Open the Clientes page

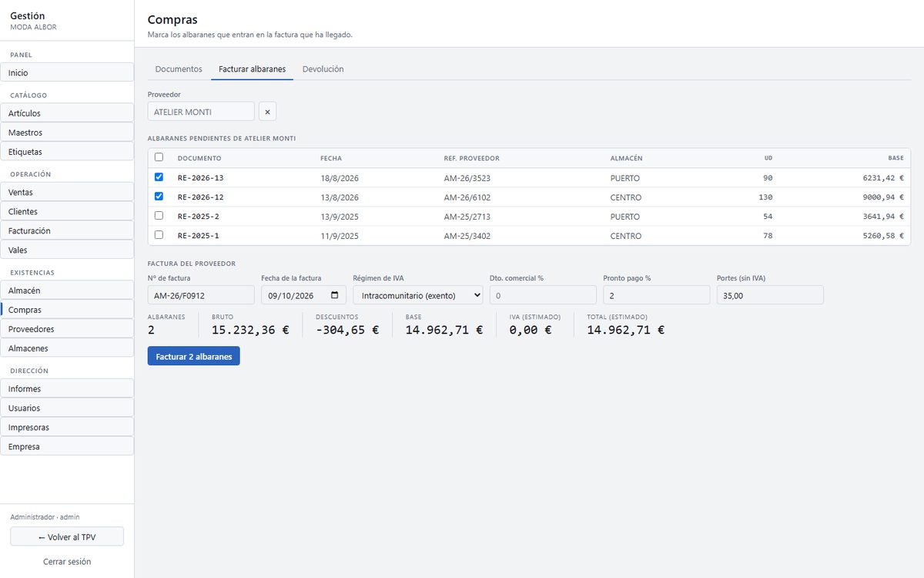67,211
